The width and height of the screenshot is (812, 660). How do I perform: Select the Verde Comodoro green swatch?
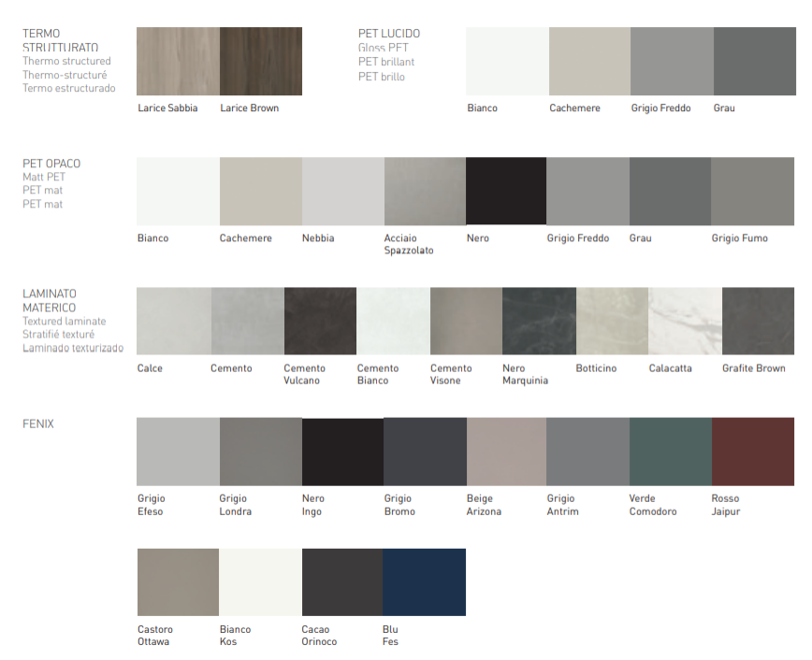pyautogui.click(x=671, y=452)
